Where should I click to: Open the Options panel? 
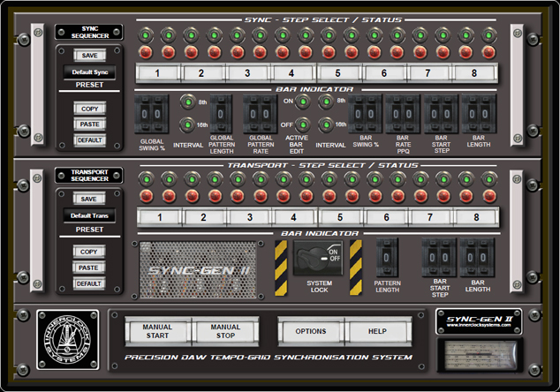tap(311, 332)
